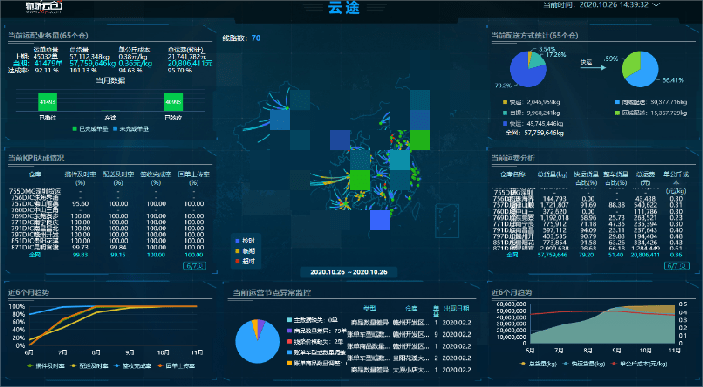Click the 云途 dashboard title
Viewport: 703px width, 387px height.
coord(343,7)
